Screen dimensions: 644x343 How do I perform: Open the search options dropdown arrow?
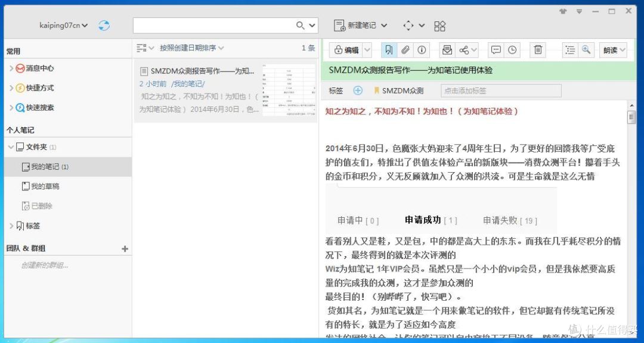312,26
